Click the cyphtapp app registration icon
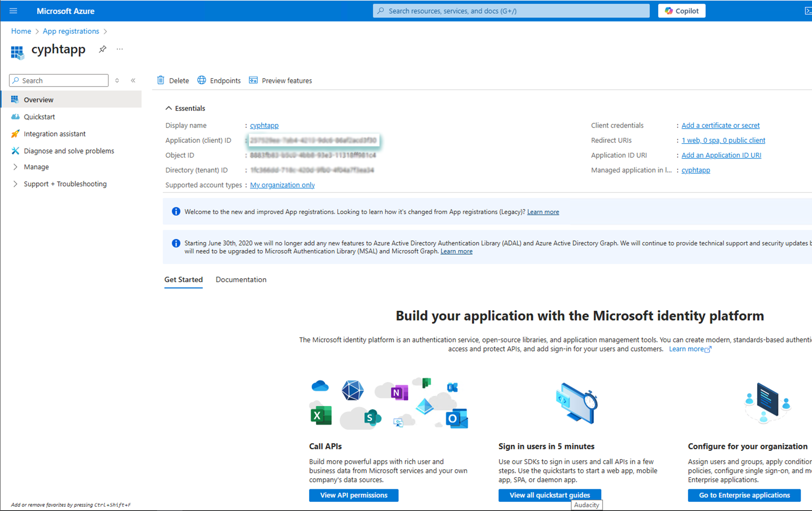The height and width of the screenshot is (511, 812). [17, 52]
